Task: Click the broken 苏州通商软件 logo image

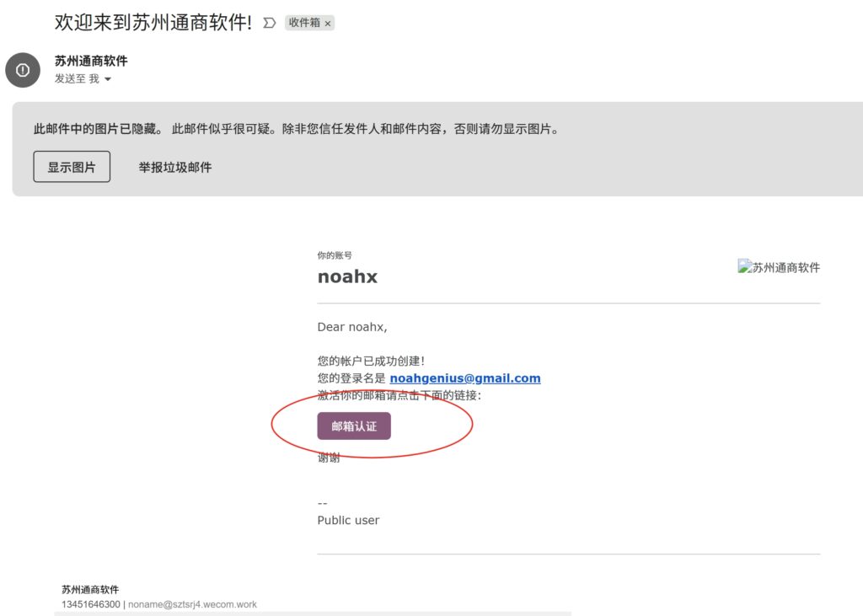Action: (x=779, y=268)
